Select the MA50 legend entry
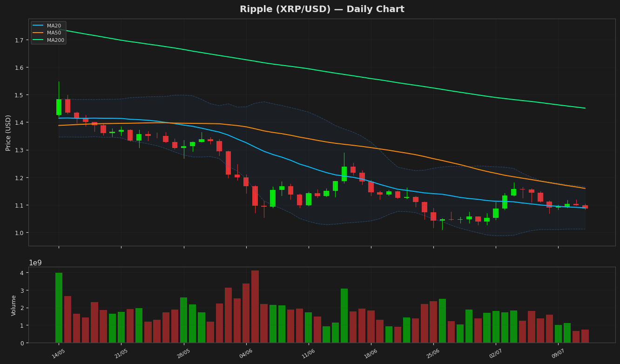 [48, 33]
